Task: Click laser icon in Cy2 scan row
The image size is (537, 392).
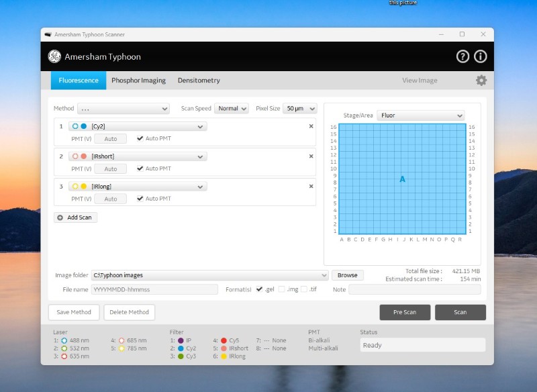Action: (75, 126)
